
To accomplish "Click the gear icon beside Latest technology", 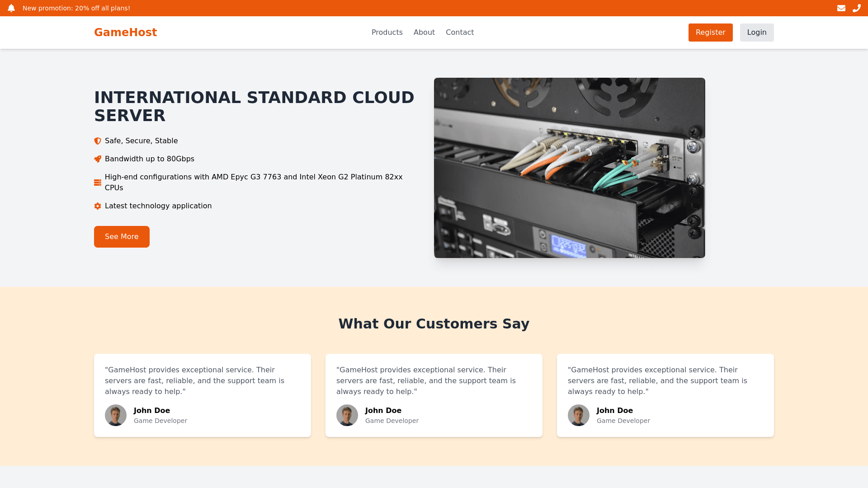I will (98, 206).
